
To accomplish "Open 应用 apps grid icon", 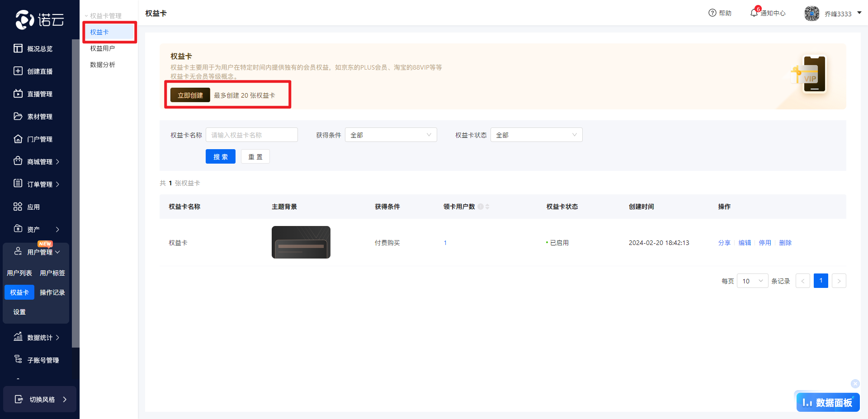I will (18, 207).
